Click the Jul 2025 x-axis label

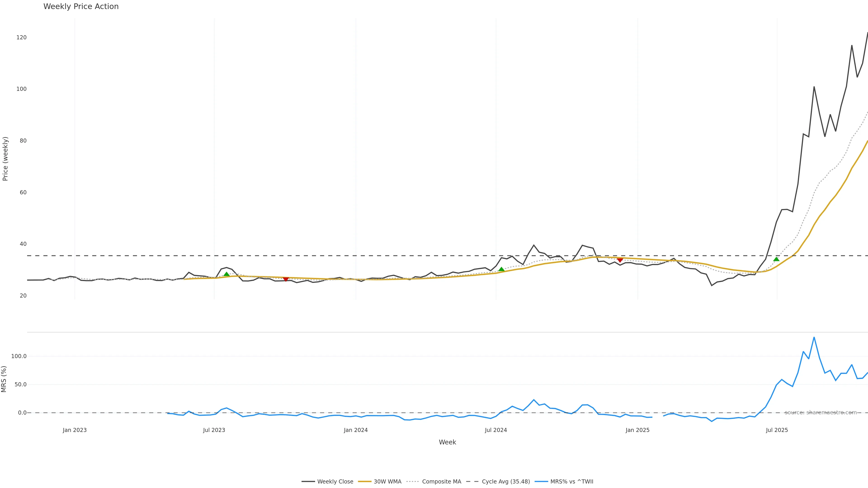[x=777, y=430]
